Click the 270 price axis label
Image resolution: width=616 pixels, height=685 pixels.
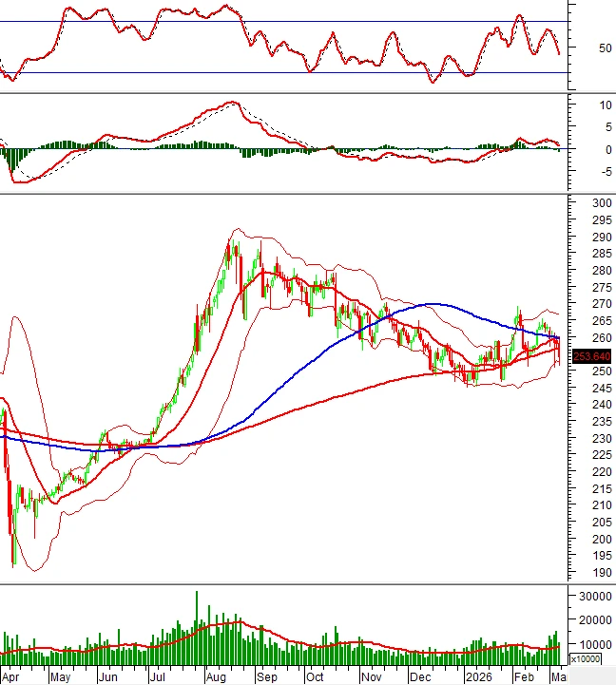pyautogui.click(x=600, y=304)
